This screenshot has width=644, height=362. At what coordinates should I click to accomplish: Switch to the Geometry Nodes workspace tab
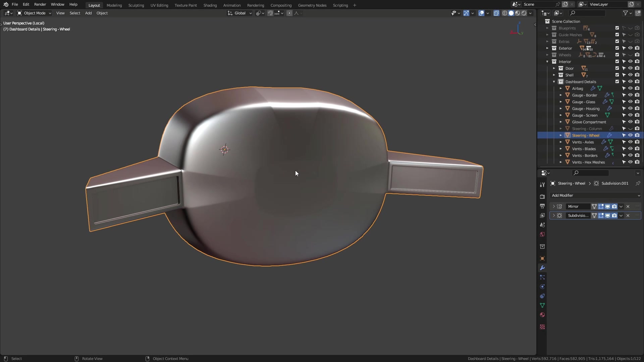(x=312, y=5)
